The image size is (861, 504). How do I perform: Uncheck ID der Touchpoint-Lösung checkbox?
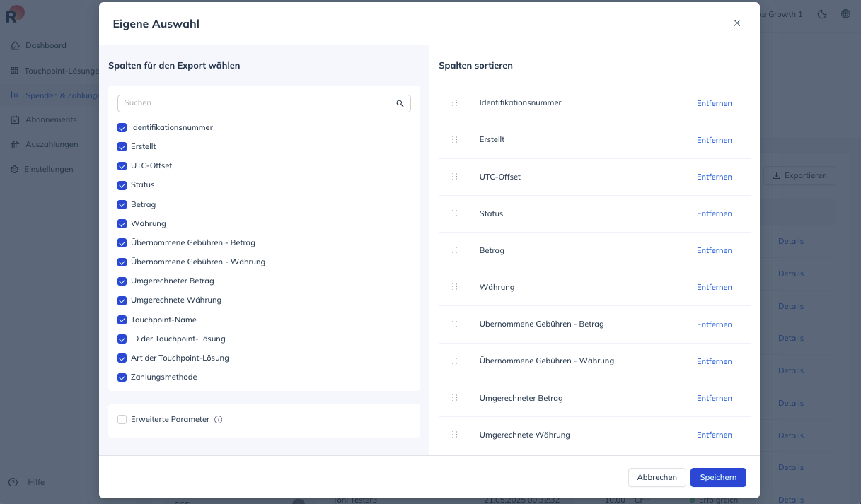122,339
